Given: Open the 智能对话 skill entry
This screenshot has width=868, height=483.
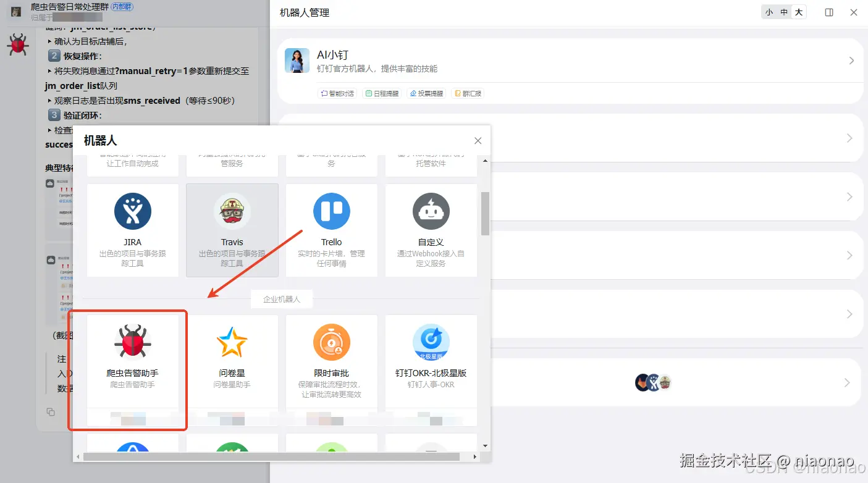Looking at the screenshot, I should 336,94.
